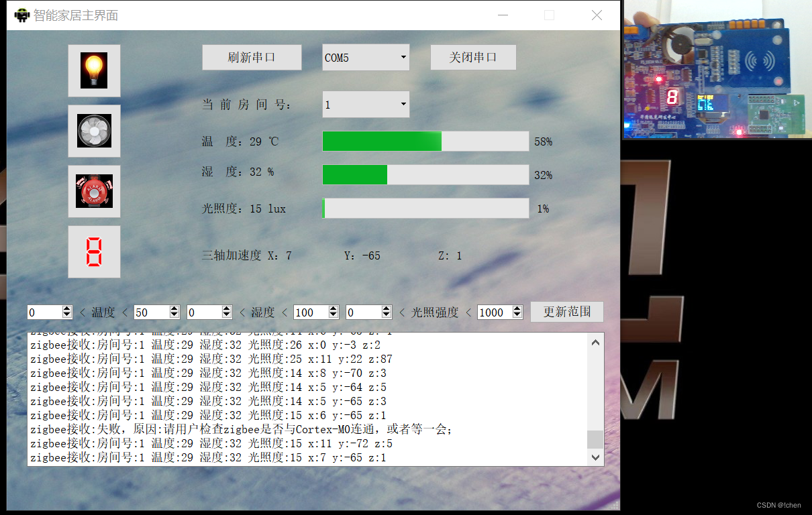Click the camera feed showing the circuit board
Viewport: 812px width, 515px height.
[x=717, y=69]
